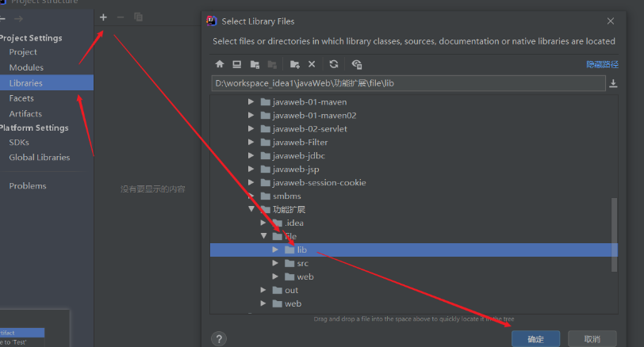
Task: Click the Project directory toolbar icon
Action: click(x=255, y=64)
